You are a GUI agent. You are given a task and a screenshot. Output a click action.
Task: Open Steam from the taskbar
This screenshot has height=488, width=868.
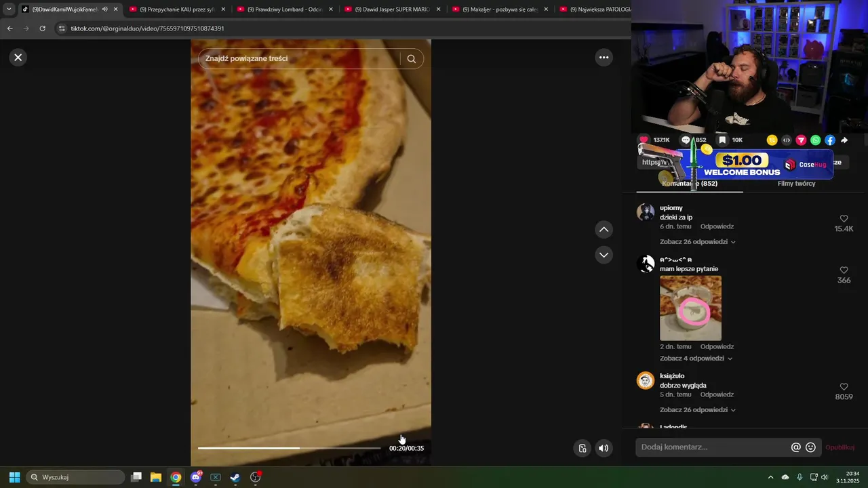[x=235, y=477]
